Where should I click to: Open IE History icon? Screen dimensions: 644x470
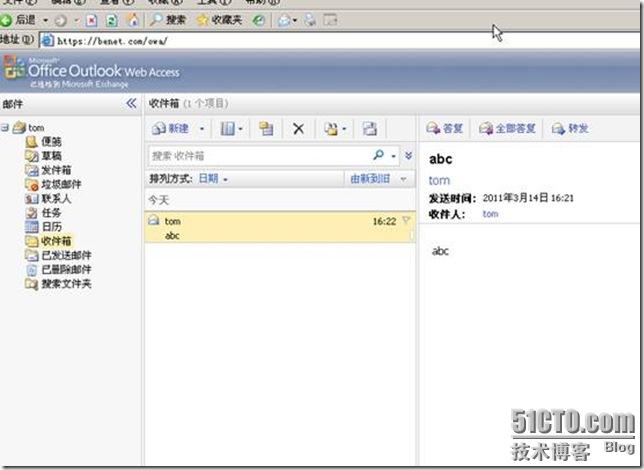pos(259,20)
